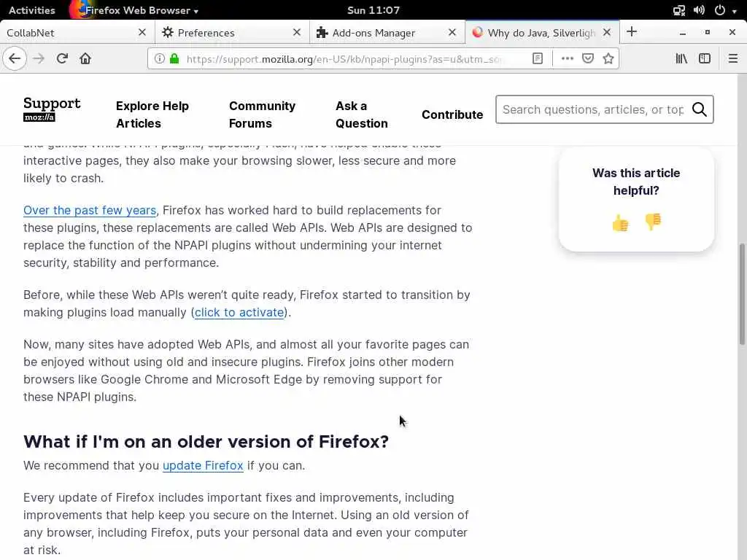Show sidebars button in toolbar
The image size is (747, 560).
[x=705, y=58]
